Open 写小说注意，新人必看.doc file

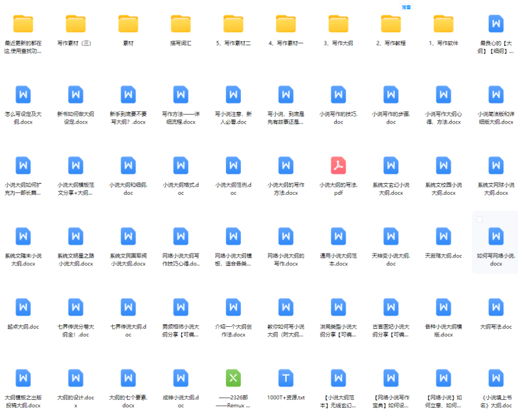coord(233,94)
